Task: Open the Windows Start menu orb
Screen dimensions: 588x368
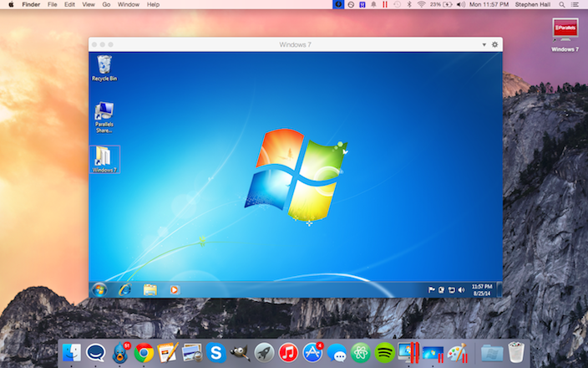Action: click(99, 289)
